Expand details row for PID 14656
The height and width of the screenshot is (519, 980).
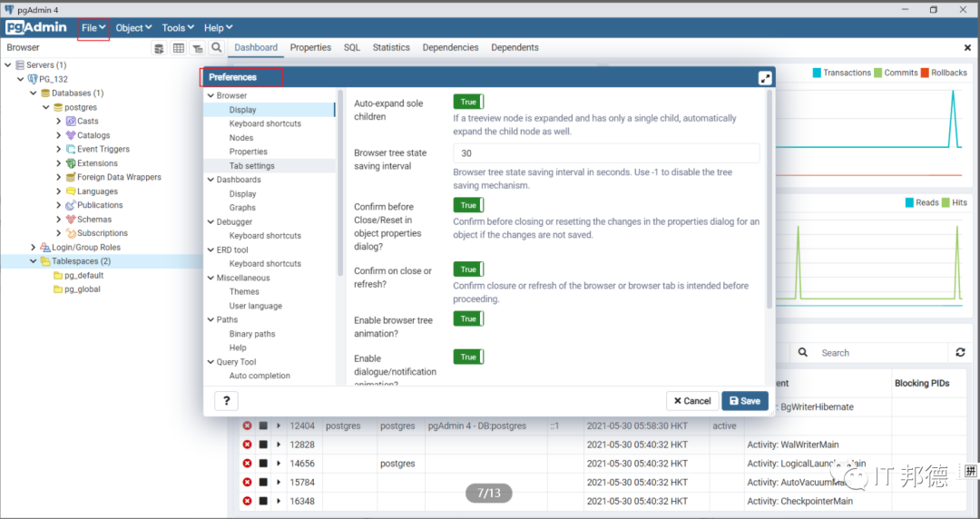[x=279, y=464]
